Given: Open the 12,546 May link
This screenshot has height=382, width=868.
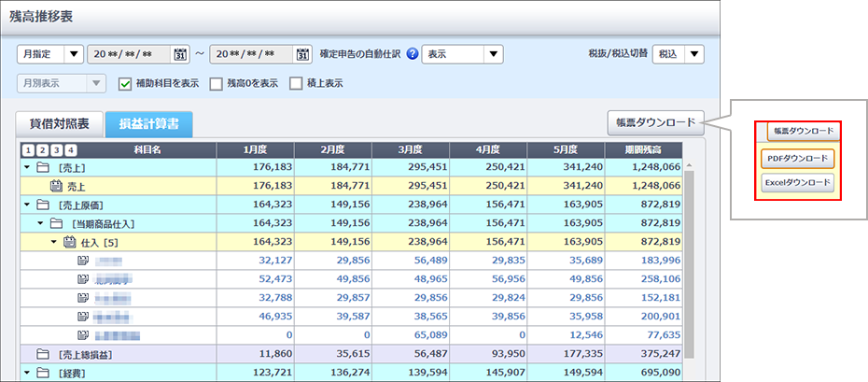Looking at the screenshot, I should tap(587, 335).
